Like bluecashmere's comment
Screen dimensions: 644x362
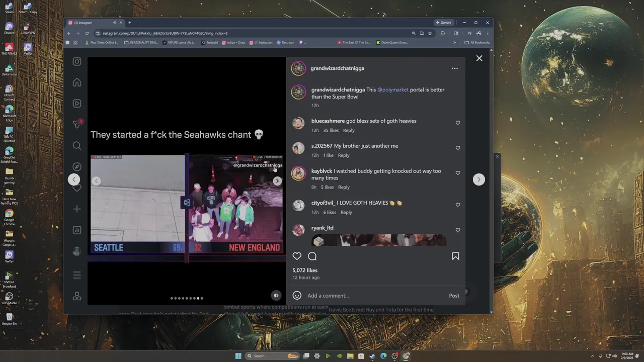458,123
